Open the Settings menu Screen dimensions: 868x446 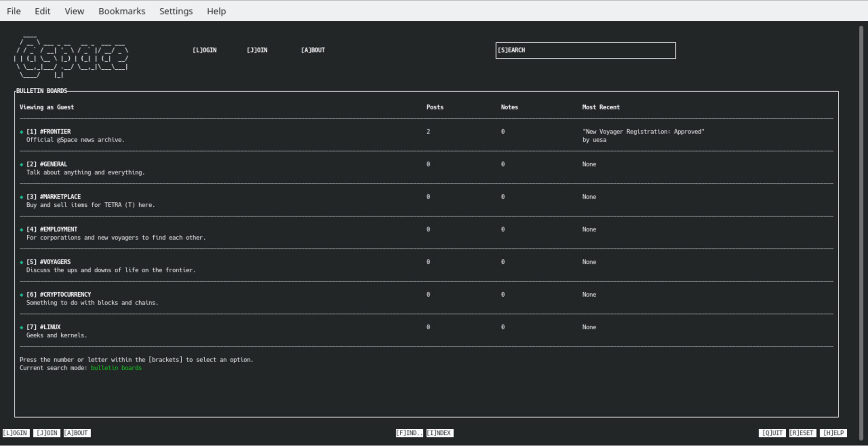pyautogui.click(x=176, y=11)
